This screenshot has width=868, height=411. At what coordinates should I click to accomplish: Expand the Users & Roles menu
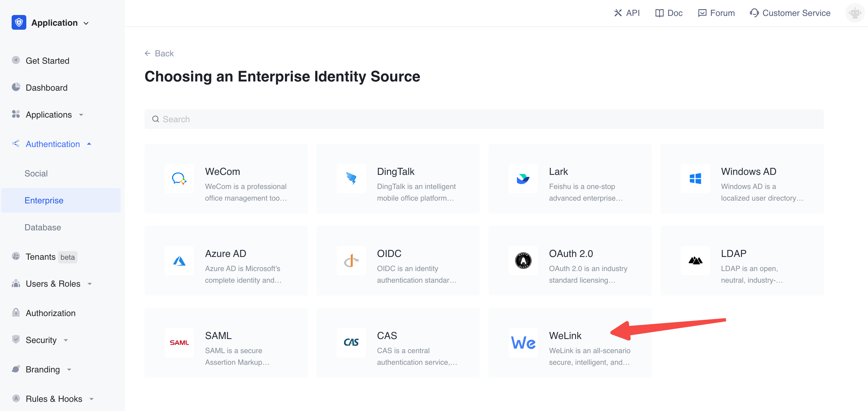tap(53, 284)
